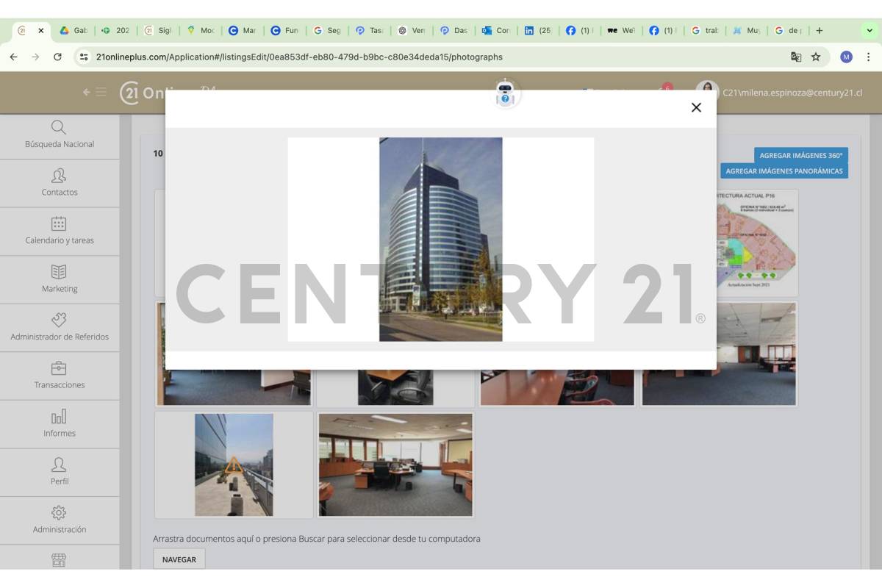This screenshot has width=882, height=588.
Task: Open Informes reports section
Action: 60,424
